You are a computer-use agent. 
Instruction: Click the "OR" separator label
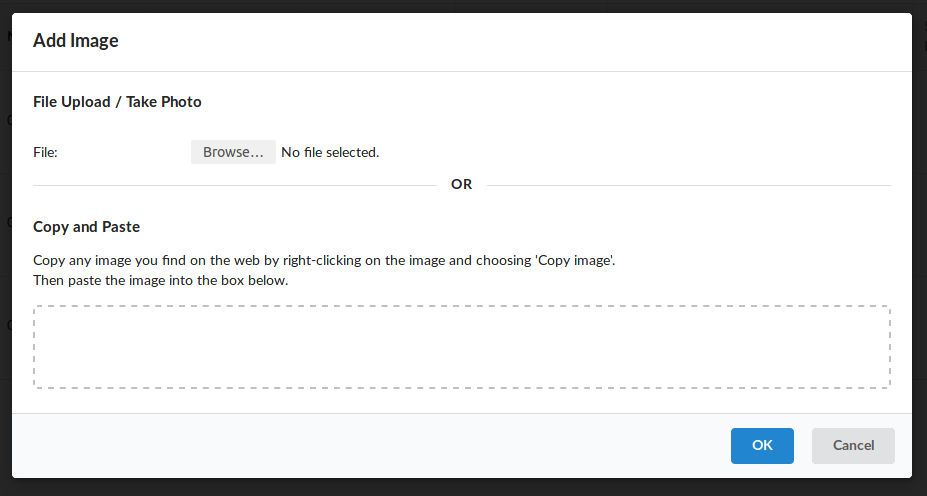tap(461, 185)
